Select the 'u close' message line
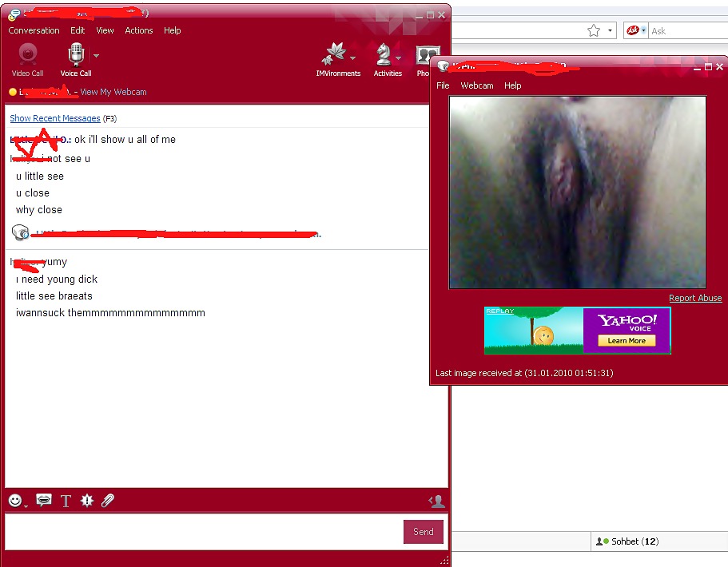The width and height of the screenshot is (728, 567). tap(33, 193)
